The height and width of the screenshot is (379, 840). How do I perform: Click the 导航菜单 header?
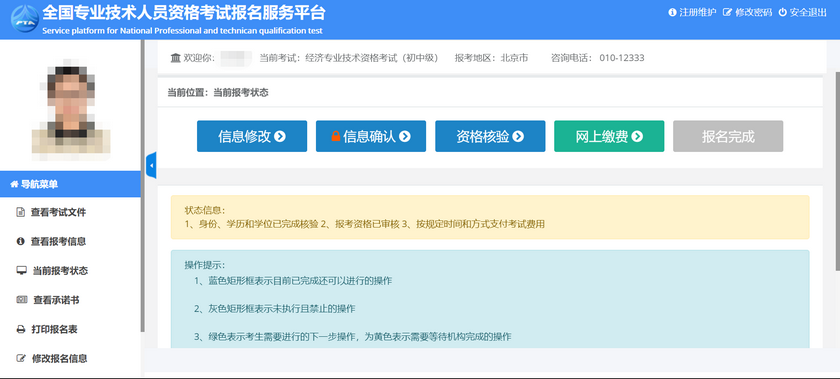pos(70,184)
